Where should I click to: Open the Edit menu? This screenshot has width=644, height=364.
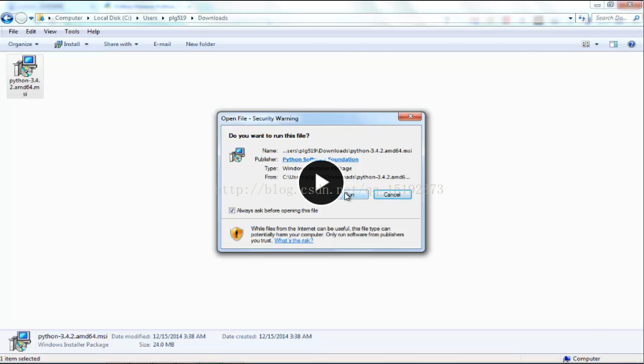31,32
